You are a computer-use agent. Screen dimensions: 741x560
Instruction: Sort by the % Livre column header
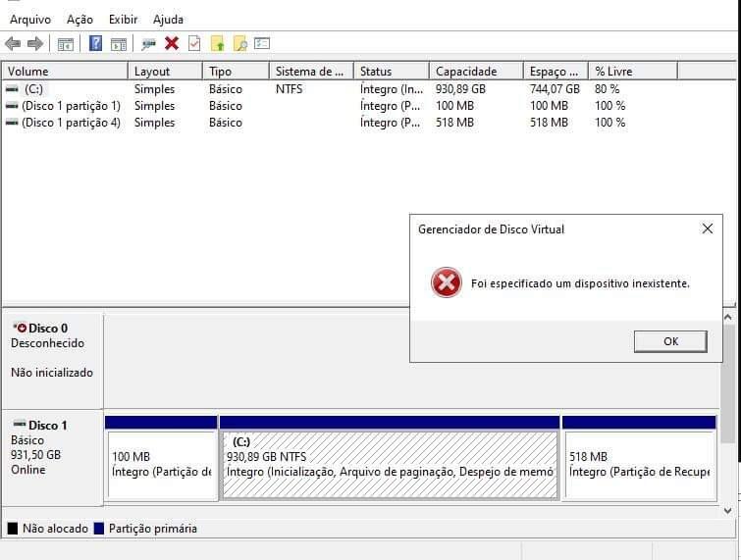click(x=633, y=72)
